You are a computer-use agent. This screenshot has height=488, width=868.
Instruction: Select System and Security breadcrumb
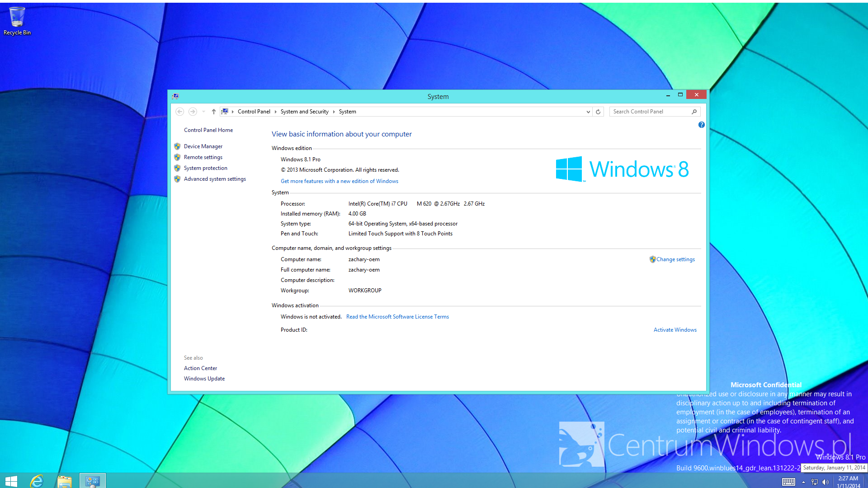coord(304,112)
